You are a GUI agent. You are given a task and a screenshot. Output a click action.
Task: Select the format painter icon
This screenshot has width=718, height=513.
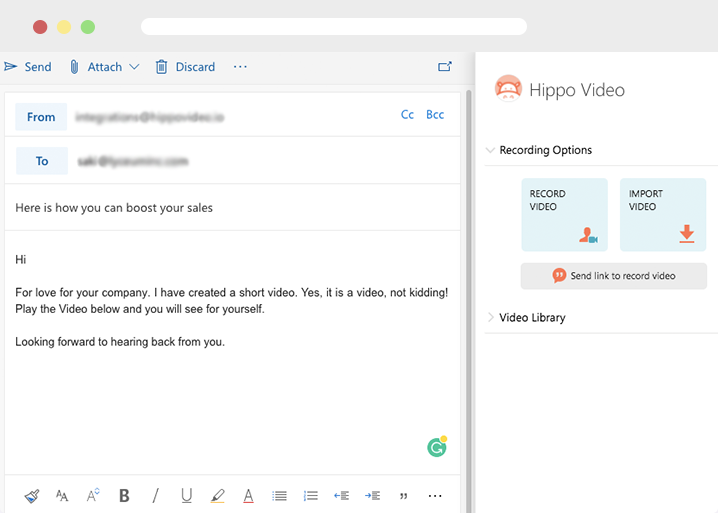(31, 495)
